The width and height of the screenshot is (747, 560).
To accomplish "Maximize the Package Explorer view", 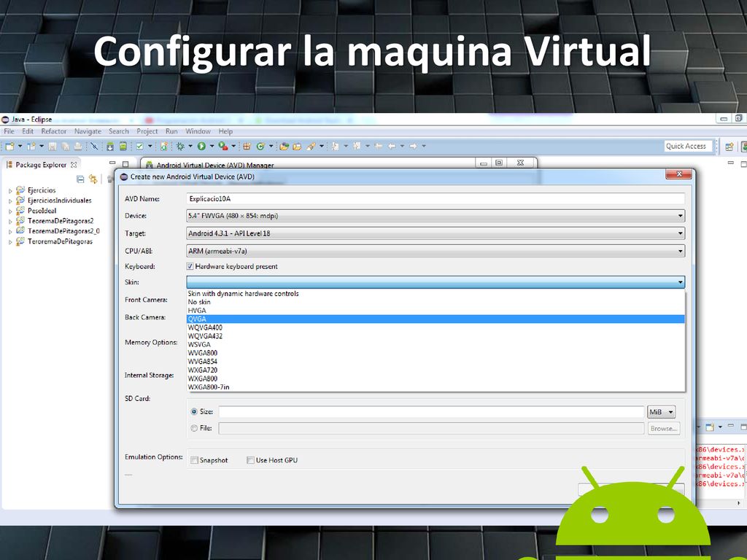I will tap(125, 163).
